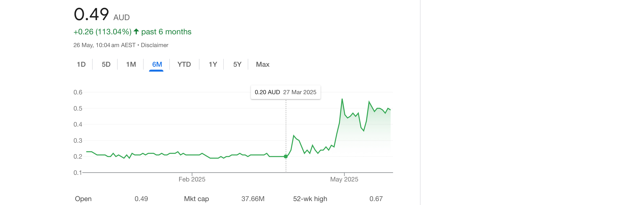The width and height of the screenshot is (644, 205).
Task: Open the 1M chart range
Action: click(131, 64)
